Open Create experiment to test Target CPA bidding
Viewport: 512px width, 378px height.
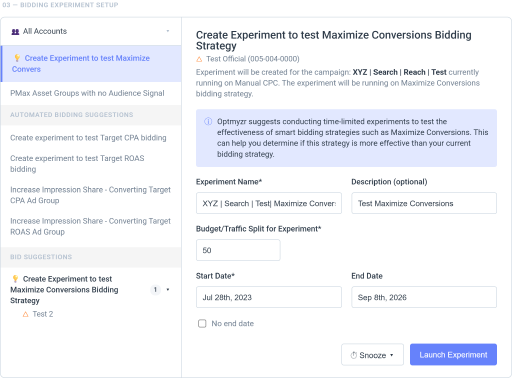(88, 138)
